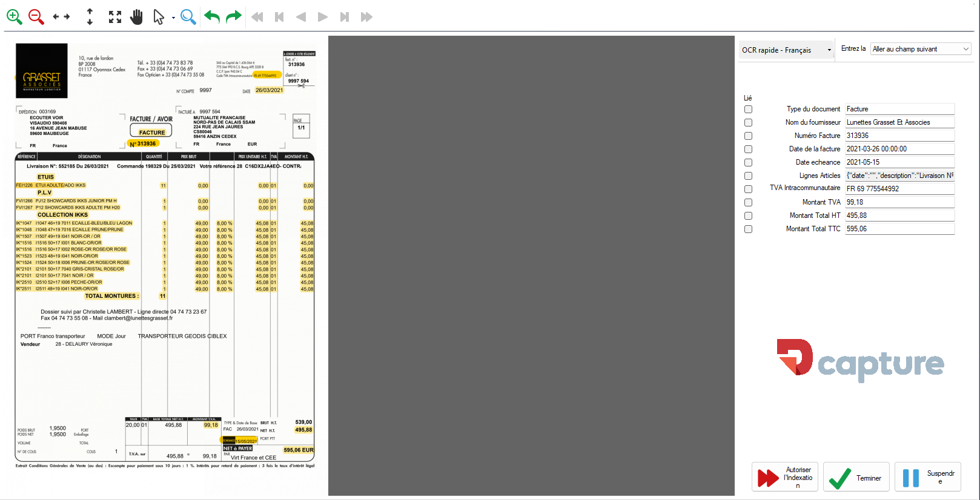
Task: Click the NET à PAYER label on invoice
Action: point(237,449)
